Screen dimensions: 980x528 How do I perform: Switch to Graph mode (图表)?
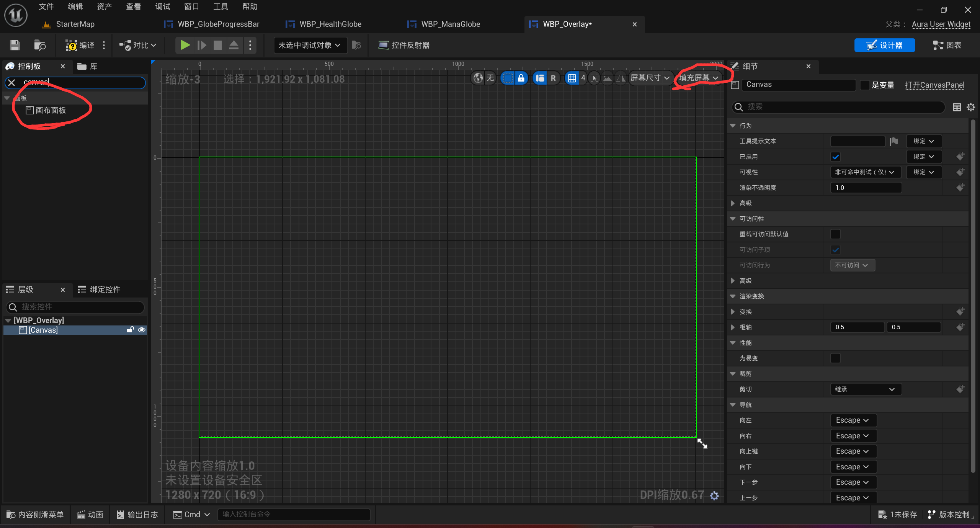tap(947, 45)
